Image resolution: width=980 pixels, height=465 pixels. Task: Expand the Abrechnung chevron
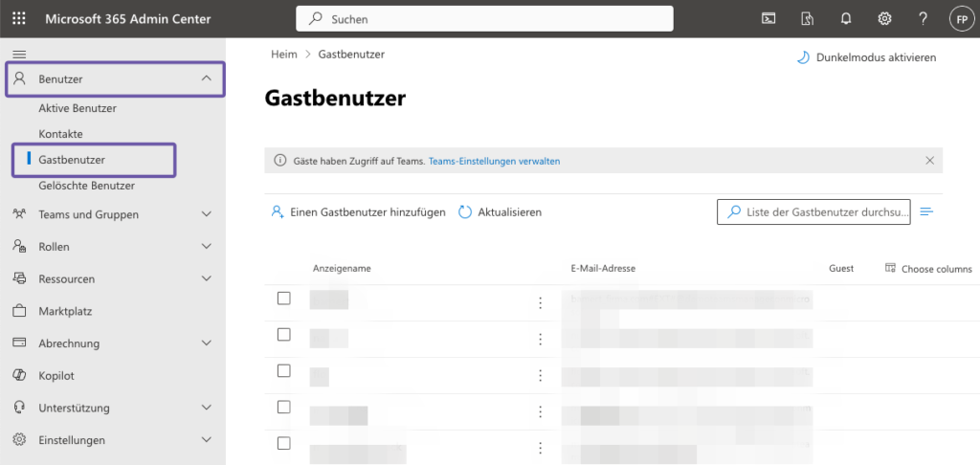tap(207, 343)
